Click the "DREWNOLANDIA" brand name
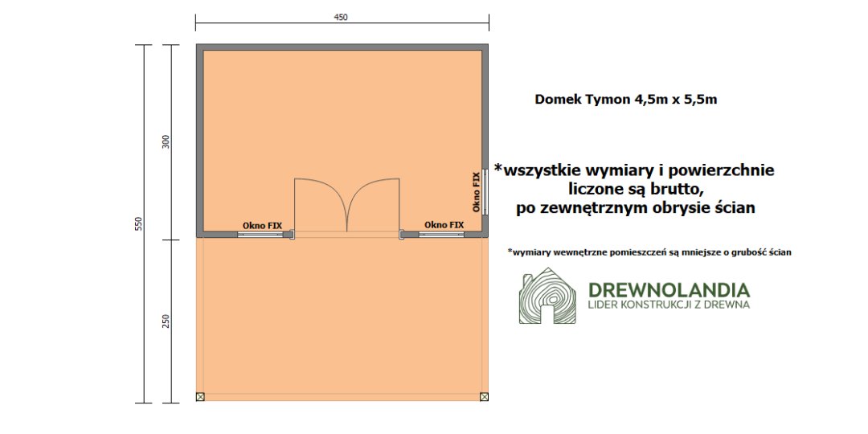 [669, 289]
